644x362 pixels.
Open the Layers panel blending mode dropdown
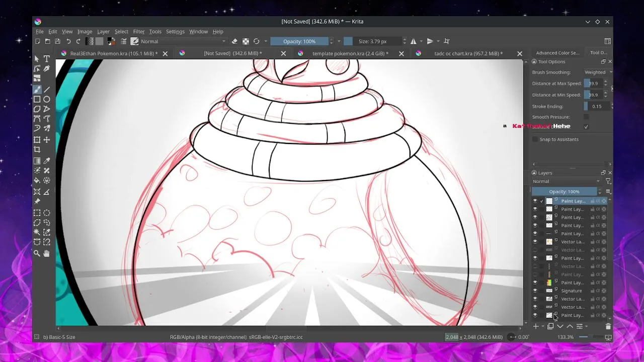567,182
